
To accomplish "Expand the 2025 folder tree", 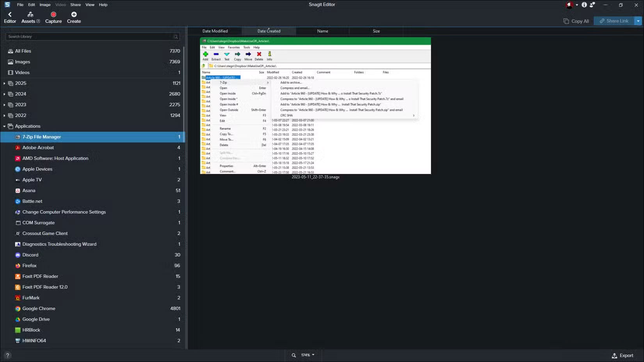I will 4,83.
